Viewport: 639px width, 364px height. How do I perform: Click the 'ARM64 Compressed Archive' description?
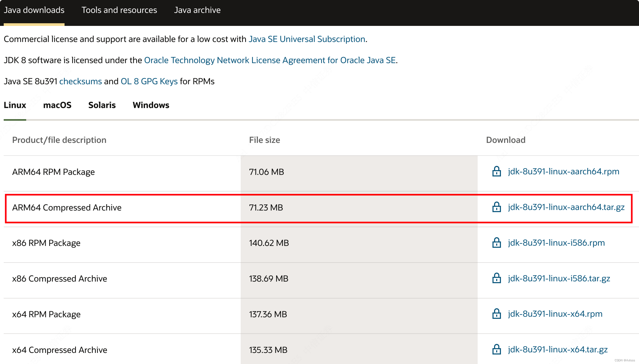[x=67, y=208]
